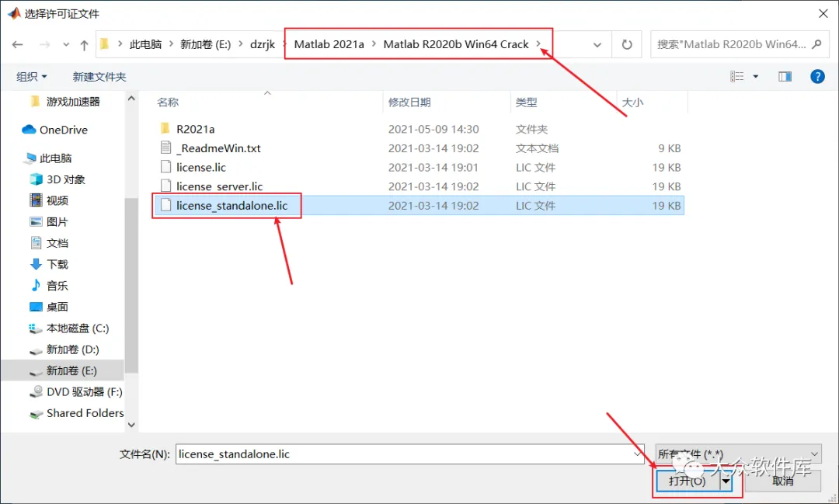Expand chevron after dzrjk breadcrumb

tap(285, 43)
